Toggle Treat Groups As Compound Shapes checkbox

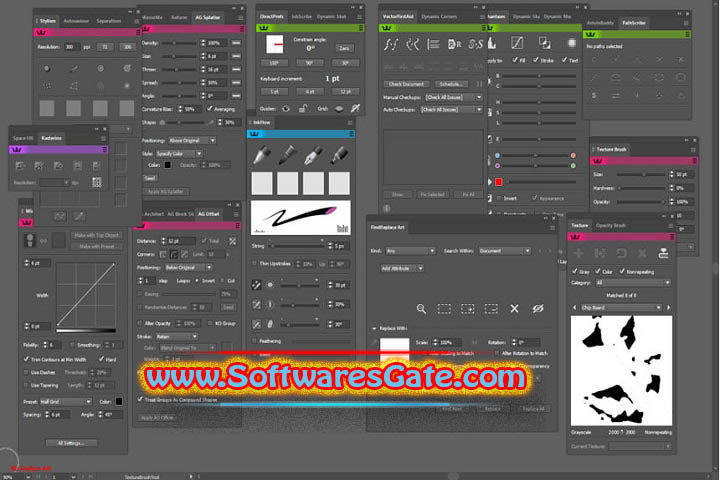coord(140,399)
